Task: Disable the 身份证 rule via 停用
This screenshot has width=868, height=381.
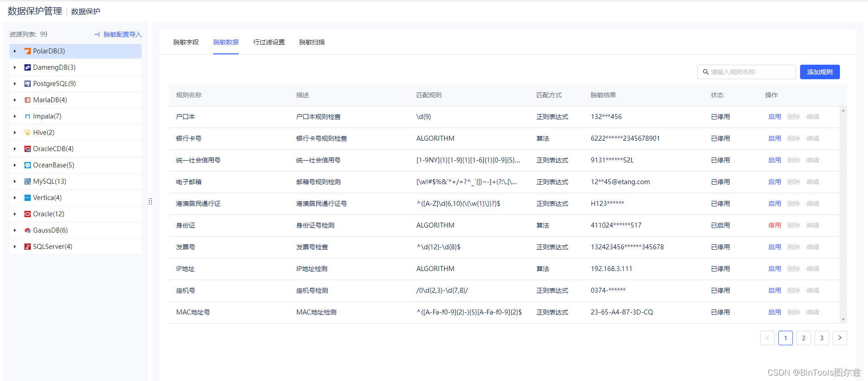Action: (775, 225)
